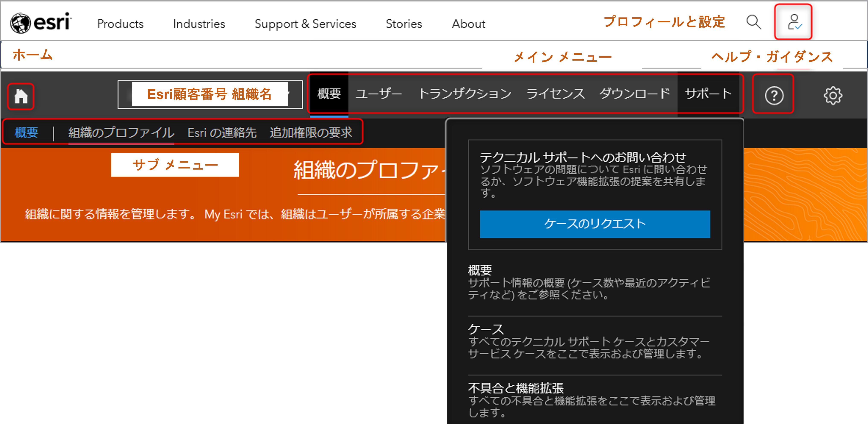This screenshot has height=424, width=868.
Task: Open the search magnifier icon
Action: 753,22
